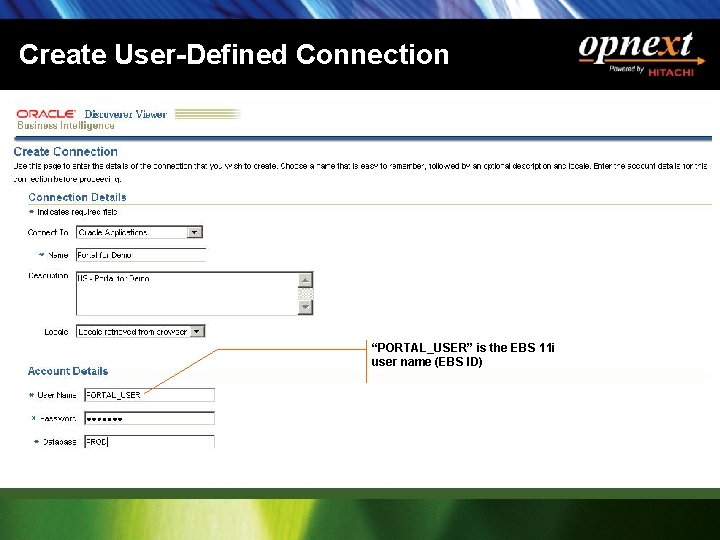Viewport: 720px width, 540px height.
Task: Click the Database field containing PROD
Action: (149, 442)
